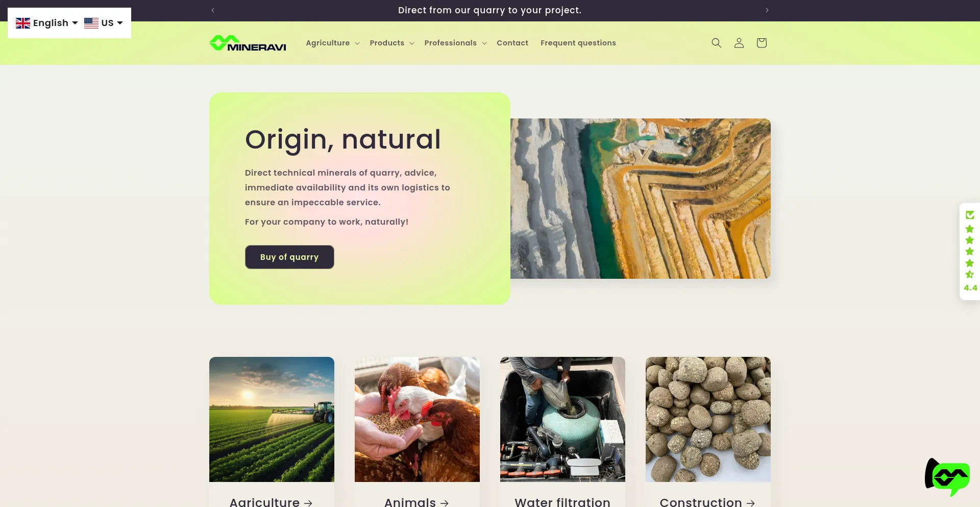Click the Animals chickens thumbnail
This screenshot has height=507, width=980.
pyautogui.click(x=417, y=419)
